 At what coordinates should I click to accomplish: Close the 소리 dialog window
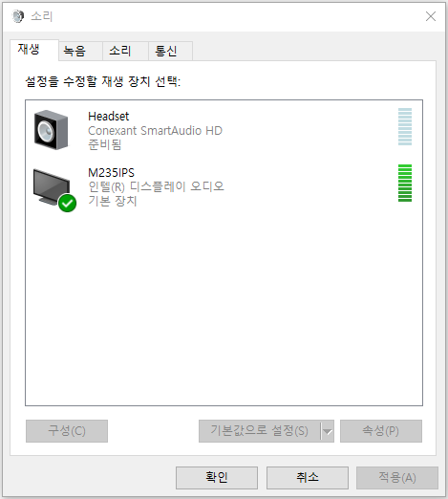[x=431, y=16]
